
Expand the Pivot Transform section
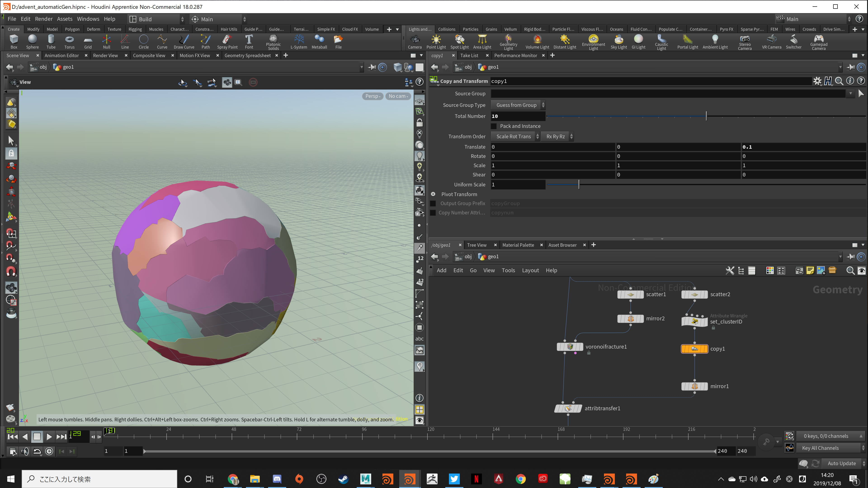pyautogui.click(x=433, y=194)
